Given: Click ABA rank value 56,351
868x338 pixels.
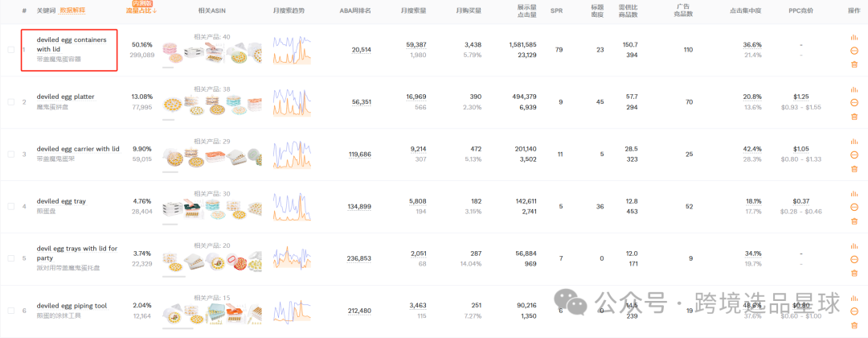Looking at the screenshot, I should point(361,102).
